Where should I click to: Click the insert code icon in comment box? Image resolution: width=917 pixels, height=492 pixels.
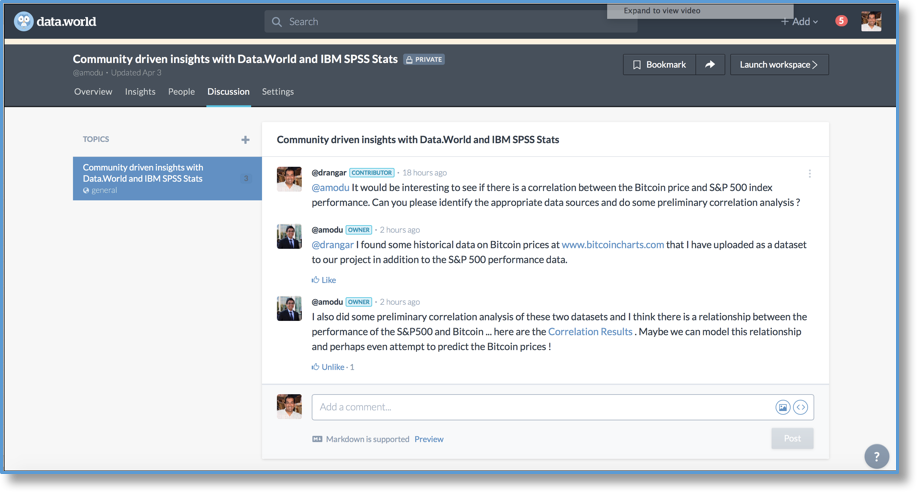[801, 407]
